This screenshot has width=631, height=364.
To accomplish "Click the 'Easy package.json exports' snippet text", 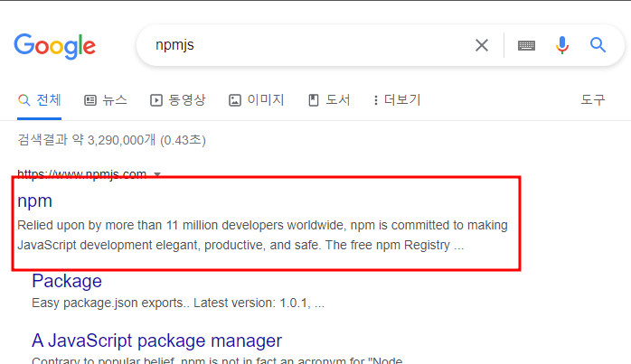I will tap(178, 303).
